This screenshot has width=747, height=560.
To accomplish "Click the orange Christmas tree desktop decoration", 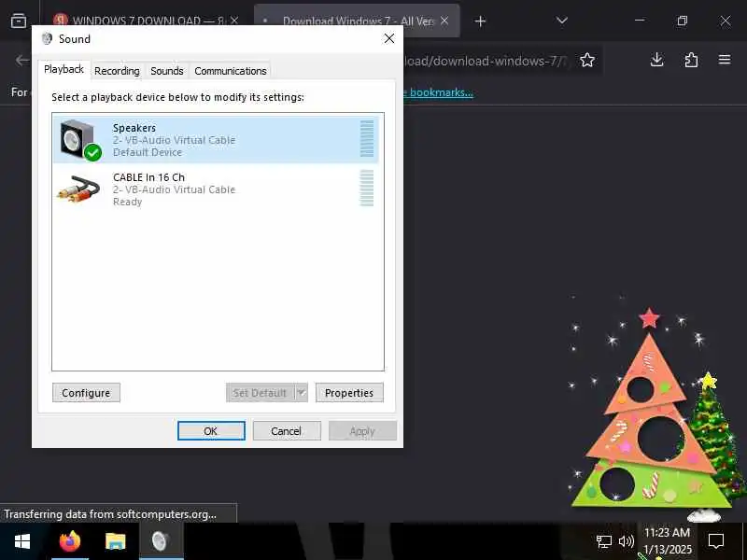I will [649, 410].
